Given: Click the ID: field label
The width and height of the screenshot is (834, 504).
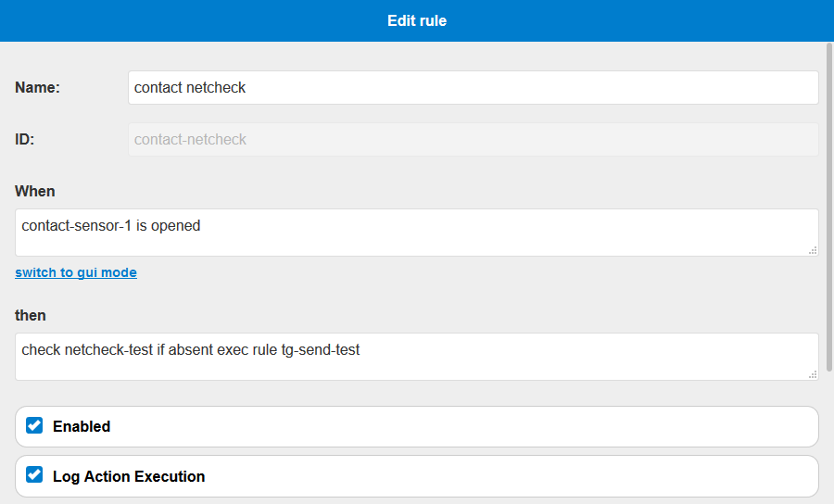Looking at the screenshot, I should click(x=24, y=139).
